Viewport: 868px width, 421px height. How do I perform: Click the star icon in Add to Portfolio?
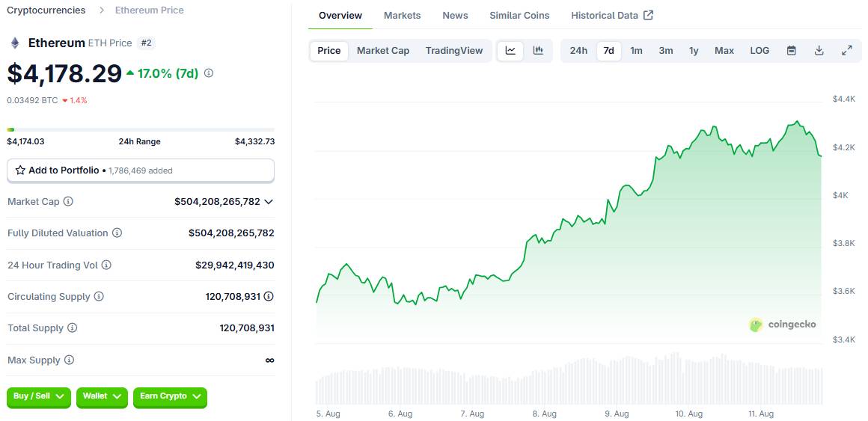tap(20, 170)
